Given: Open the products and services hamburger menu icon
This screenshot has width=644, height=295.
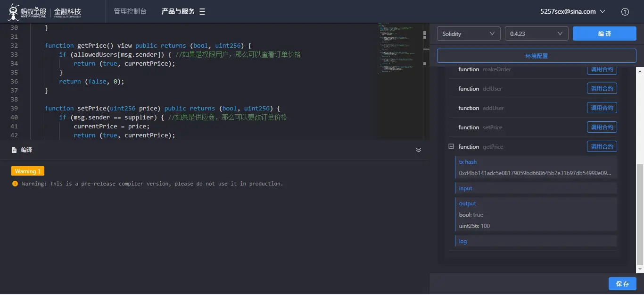Looking at the screenshot, I should pos(202,11).
